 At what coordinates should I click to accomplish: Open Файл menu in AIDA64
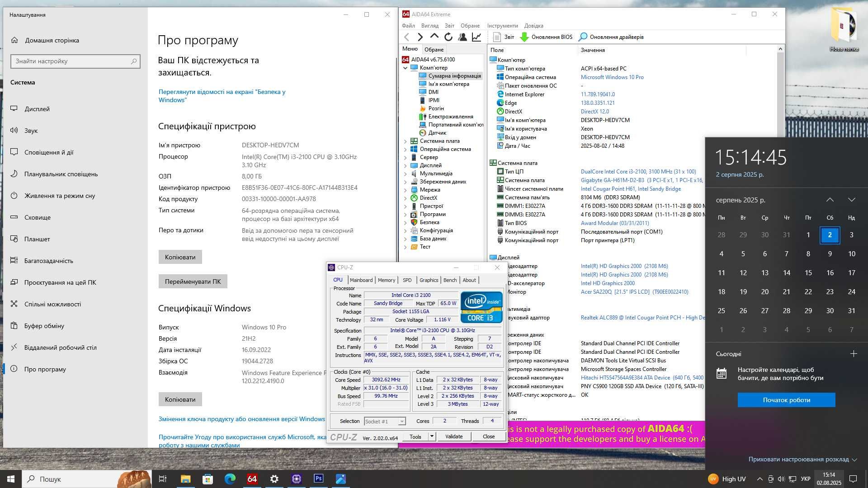[x=408, y=26]
